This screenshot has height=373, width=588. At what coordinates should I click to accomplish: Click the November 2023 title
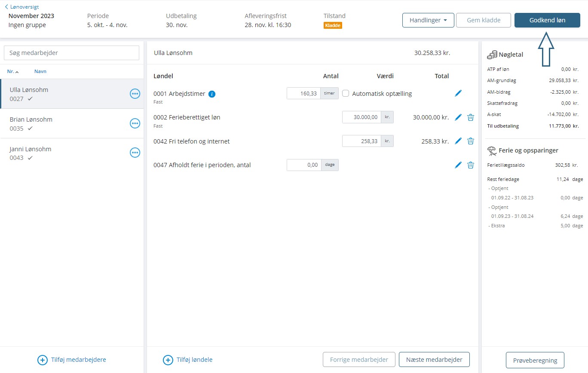(31, 16)
